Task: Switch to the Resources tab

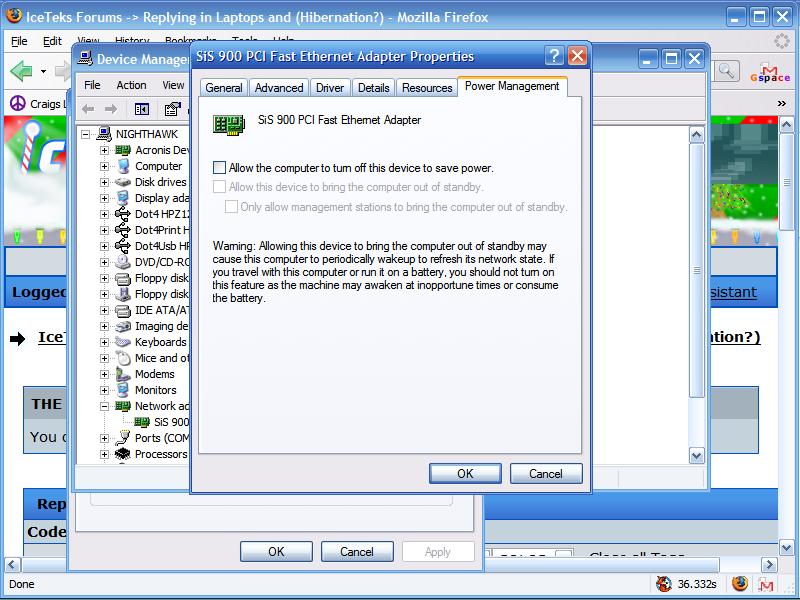Action: (427, 88)
